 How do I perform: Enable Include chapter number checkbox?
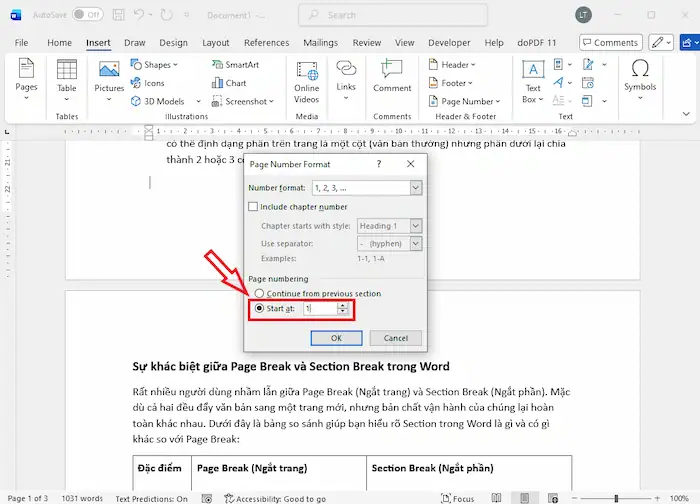254,207
